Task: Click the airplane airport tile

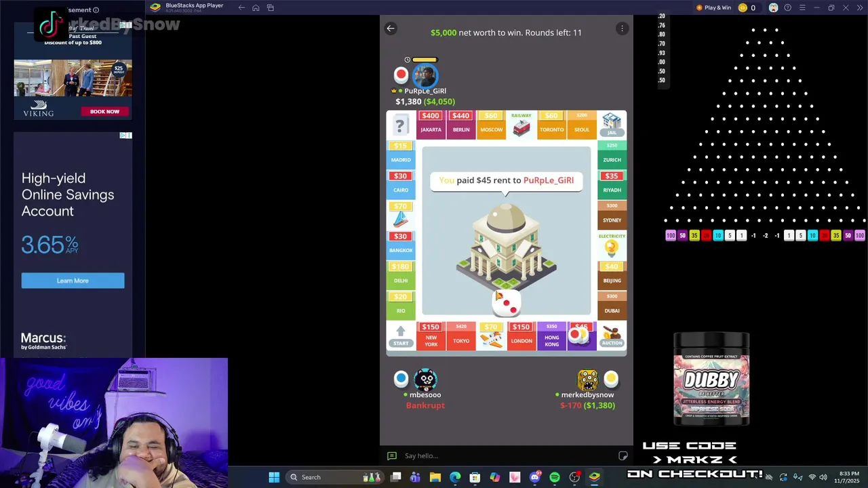Action: click(x=491, y=335)
